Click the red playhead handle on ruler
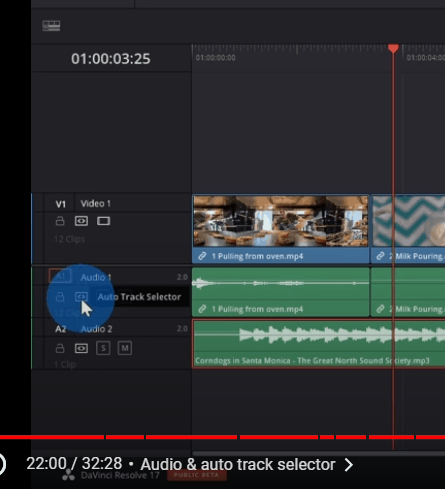The width and height of the screenshot is (445, 489). click(393, 48)
